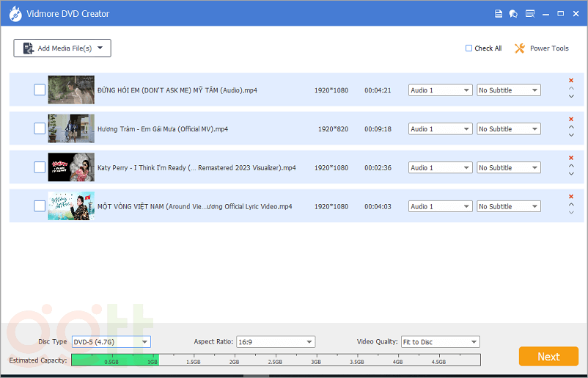This screenshot has width=588, height=378.
Task: Click the menu icon beside minimize button
Action: point(530,13)
